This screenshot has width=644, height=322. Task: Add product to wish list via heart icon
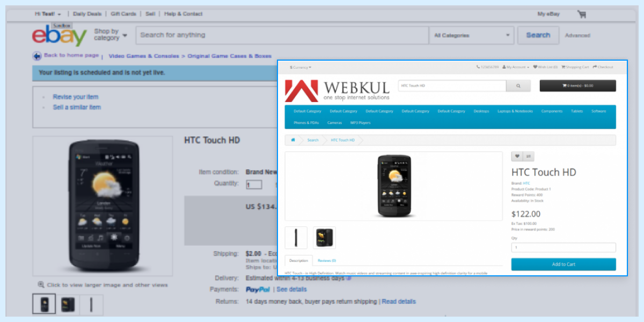pyautogui.click(x=517, y=156)
